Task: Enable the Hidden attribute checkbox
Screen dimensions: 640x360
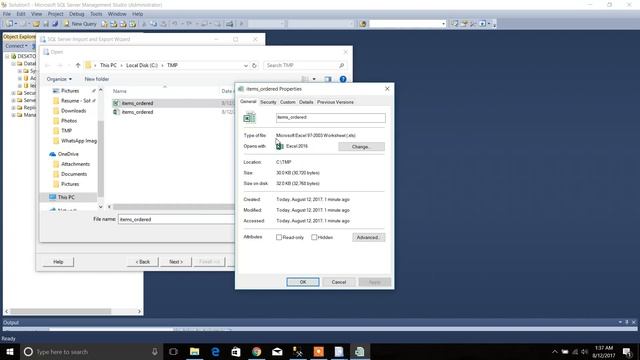Action: coord(314,237)
